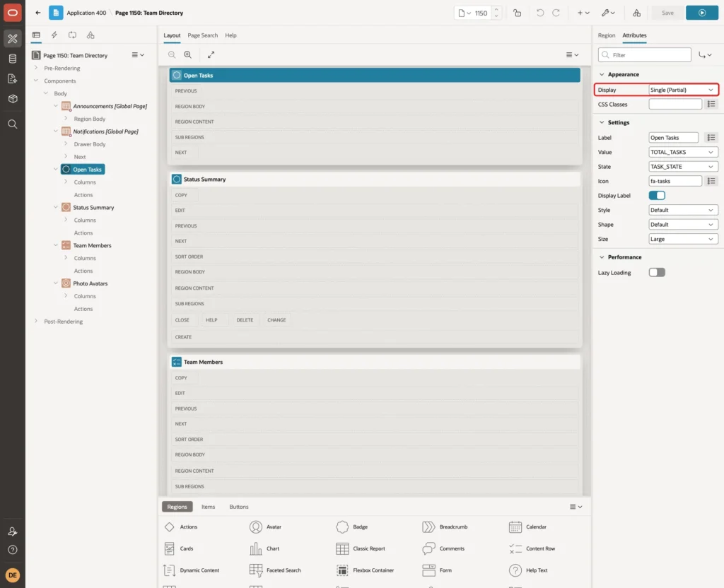The width and height of the screenshot is (724, 588).
Task: Open the Display dropdown
Action: pyautogui.click(x=682, y=90)
